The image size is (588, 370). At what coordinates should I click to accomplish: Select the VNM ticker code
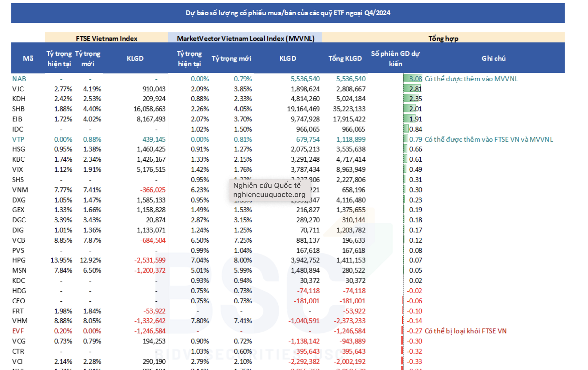tap(20, 190)
